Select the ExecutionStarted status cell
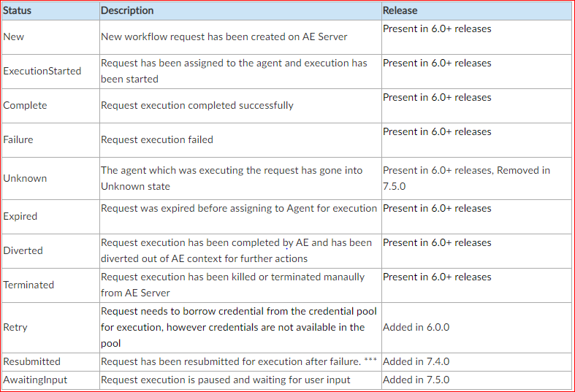 [x=50, y=72]
